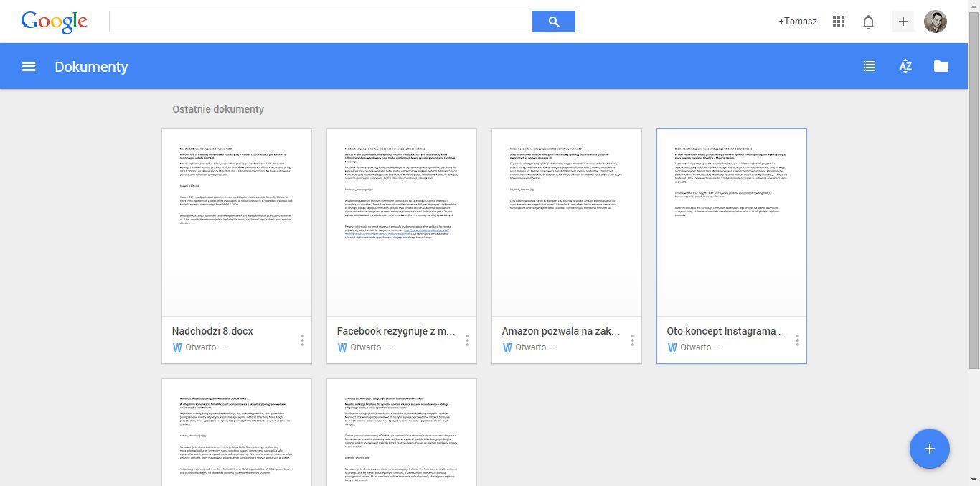The width and height of the screenshot is (980, 486).
Task: Click into the Google search field
Action: [x=321, y=22]
